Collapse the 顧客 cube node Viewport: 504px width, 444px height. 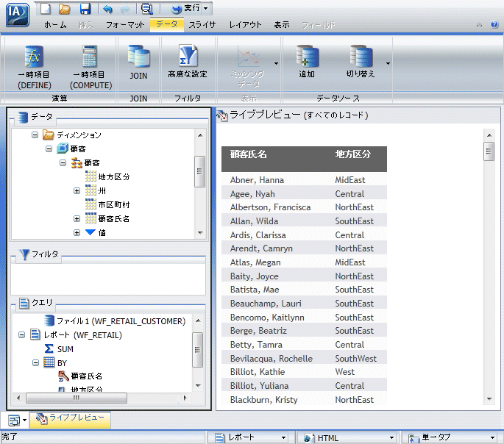[49, 148]
